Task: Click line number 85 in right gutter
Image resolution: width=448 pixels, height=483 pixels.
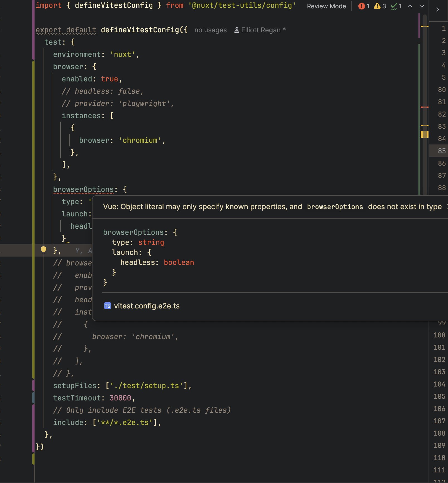Action: (442, 151)
